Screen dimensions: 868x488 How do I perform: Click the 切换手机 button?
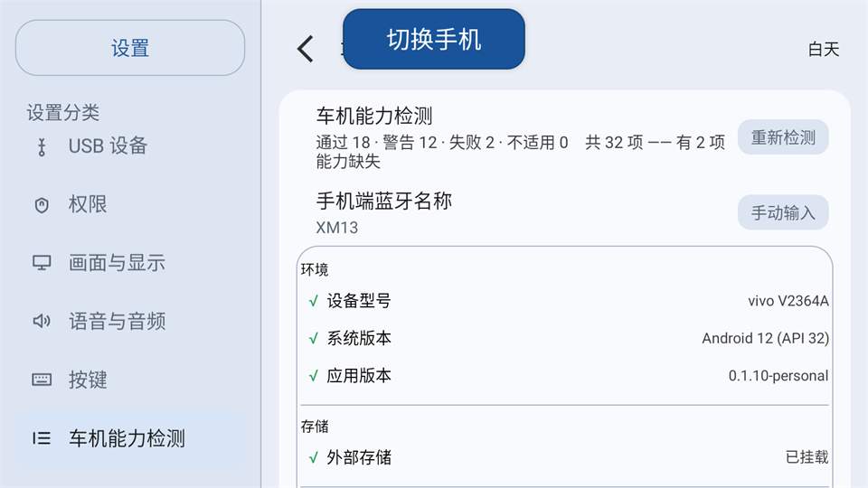434,39
